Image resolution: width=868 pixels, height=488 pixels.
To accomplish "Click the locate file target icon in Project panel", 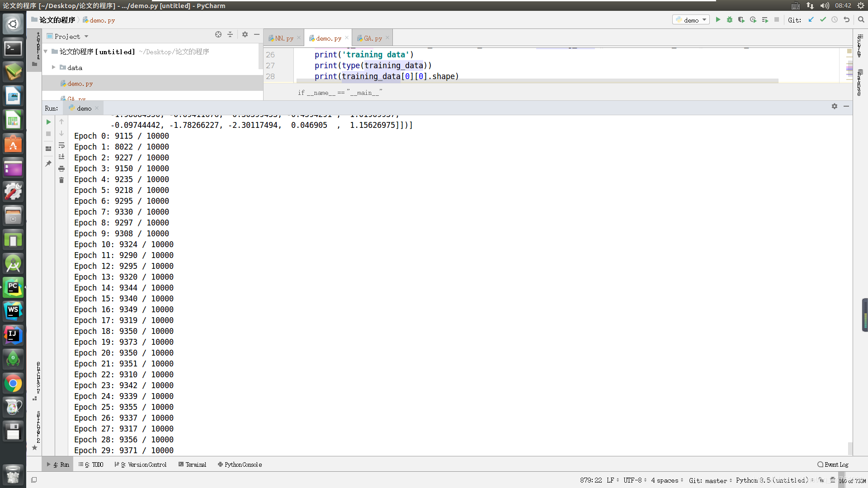I will pyautogui.click(x=218, y=35).
